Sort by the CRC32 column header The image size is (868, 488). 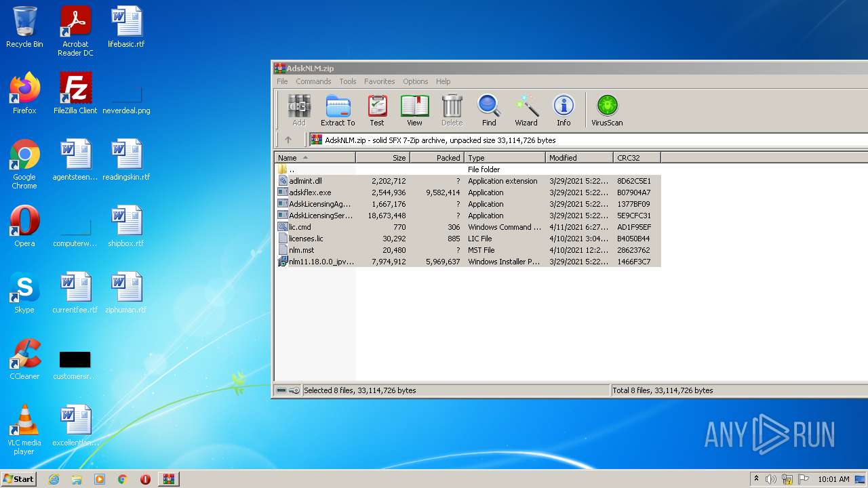pos(637,158)
